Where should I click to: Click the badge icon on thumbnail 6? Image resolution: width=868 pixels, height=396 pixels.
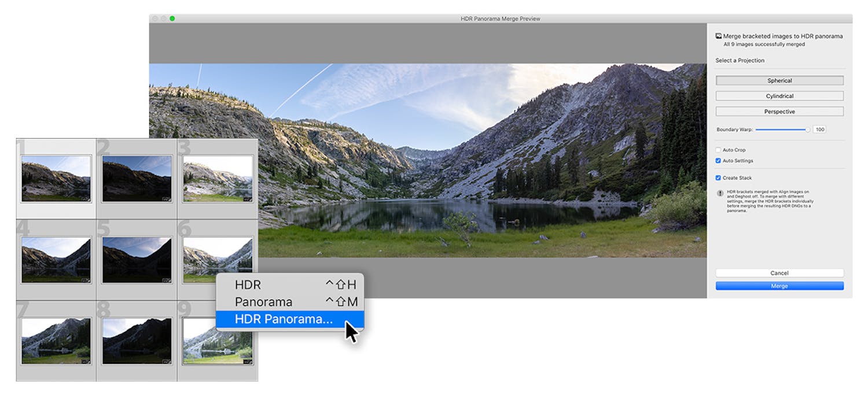pos(248,280)
